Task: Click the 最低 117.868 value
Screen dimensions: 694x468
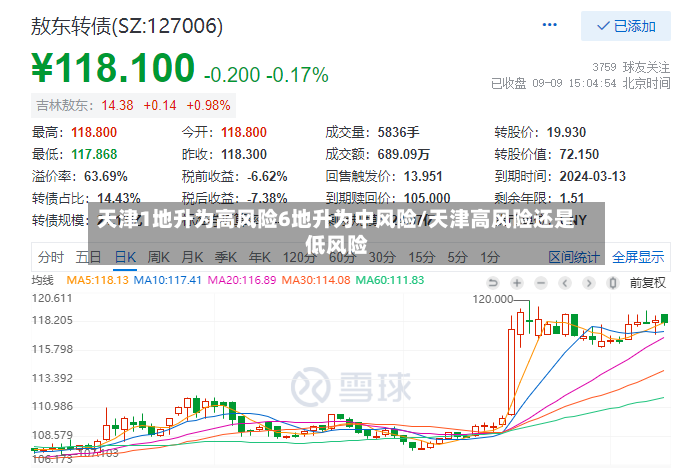Action: click(x=94, y=155)
